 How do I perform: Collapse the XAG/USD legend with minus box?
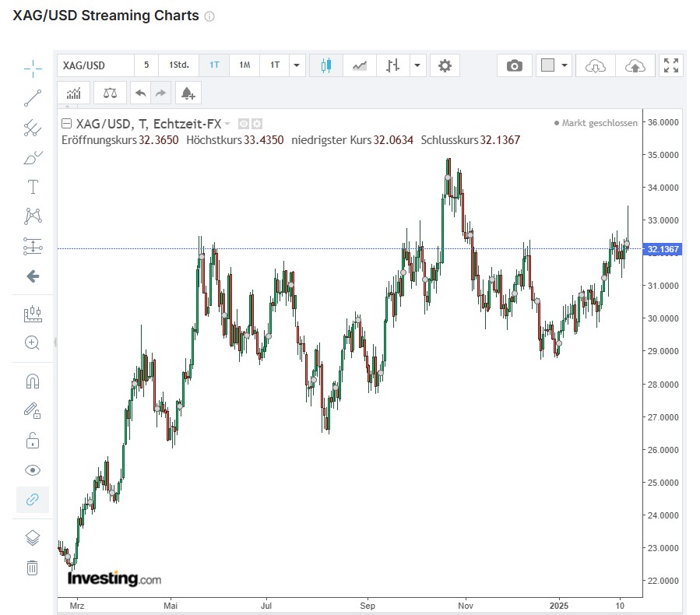click(x=66, y=124)
